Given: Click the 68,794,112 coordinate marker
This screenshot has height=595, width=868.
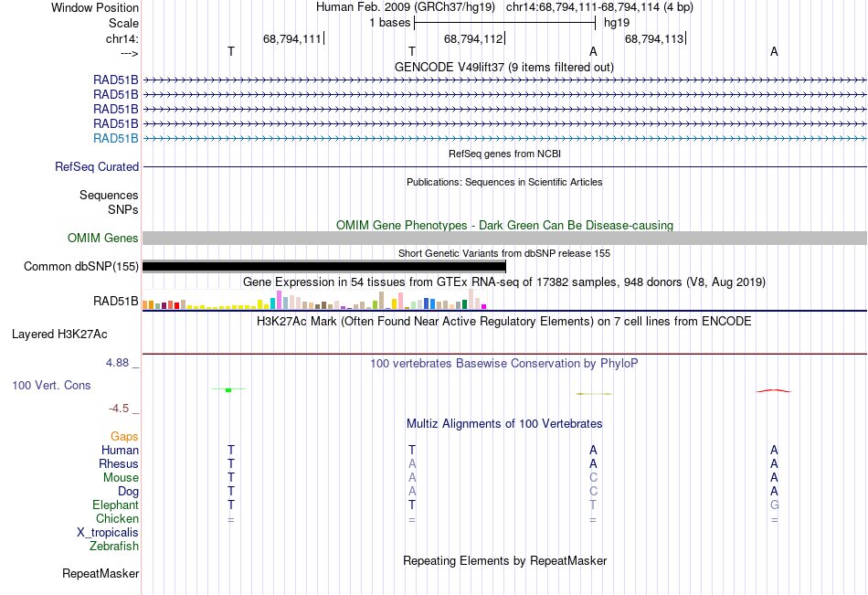Looking at the screenshot, I should (x=472, y=38).
